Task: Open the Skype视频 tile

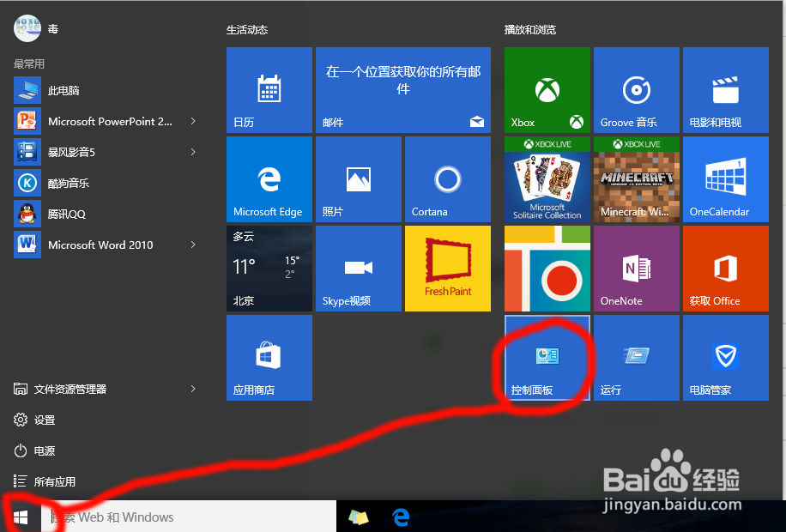Action: [359, 269]
